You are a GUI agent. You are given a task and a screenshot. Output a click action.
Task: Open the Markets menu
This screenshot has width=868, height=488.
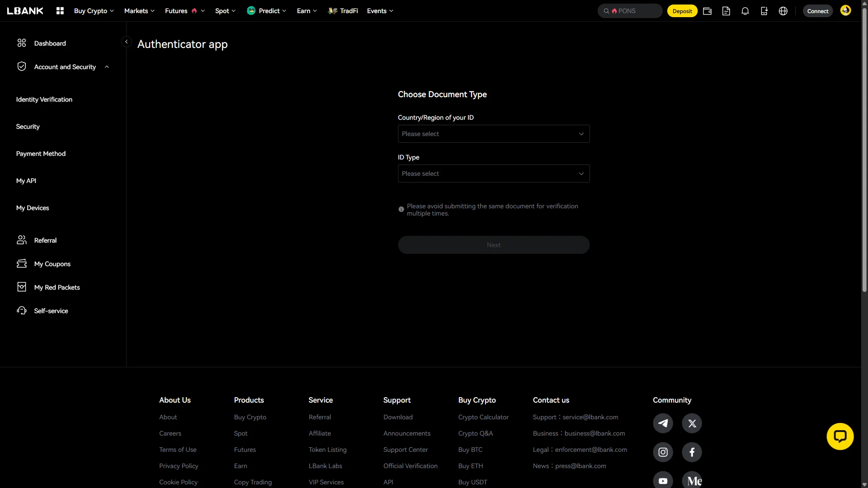pyautogui.click(x=139, y=11)
